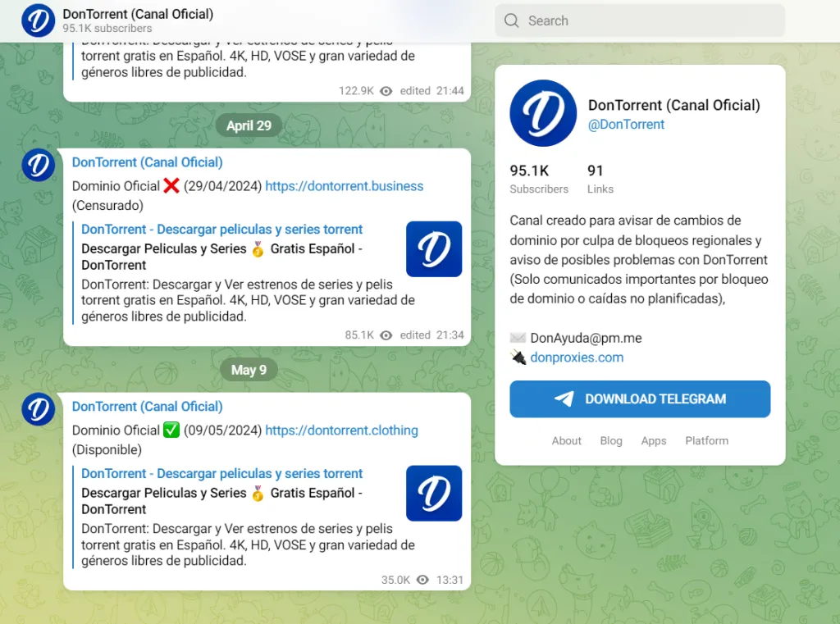Click the envelope icon beside DonAyuda@pm.me
The width and height of the screenshot is (840, 624).
point(518,338)
